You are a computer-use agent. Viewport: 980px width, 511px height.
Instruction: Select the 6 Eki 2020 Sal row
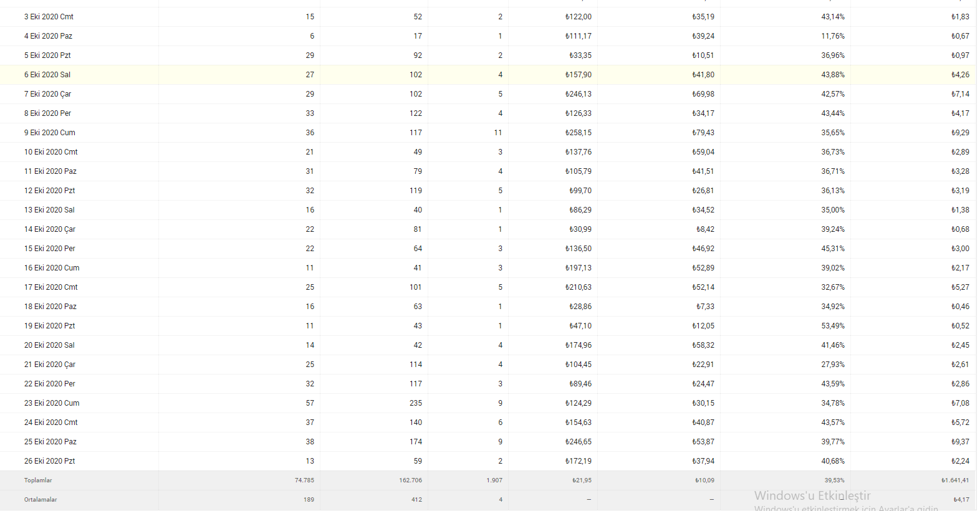(488, 75)
